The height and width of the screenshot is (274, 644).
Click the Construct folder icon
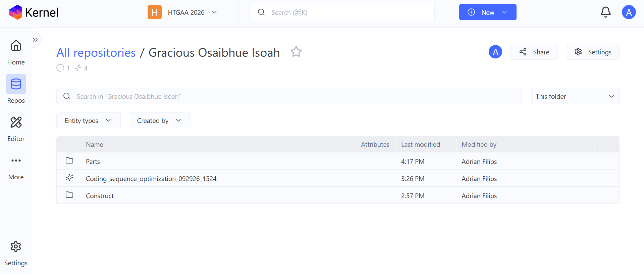pos(69,195)
